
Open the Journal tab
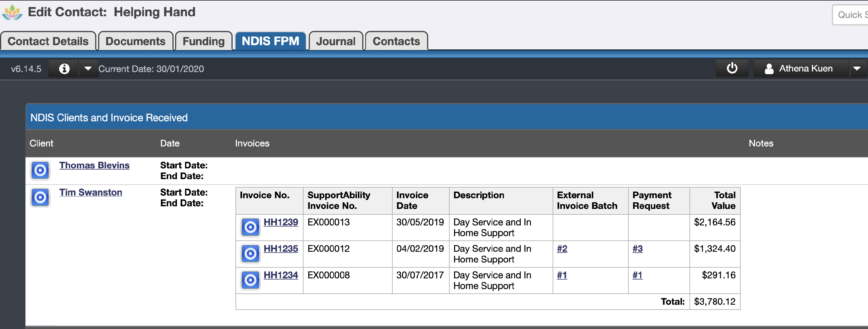tap(336, 41)
